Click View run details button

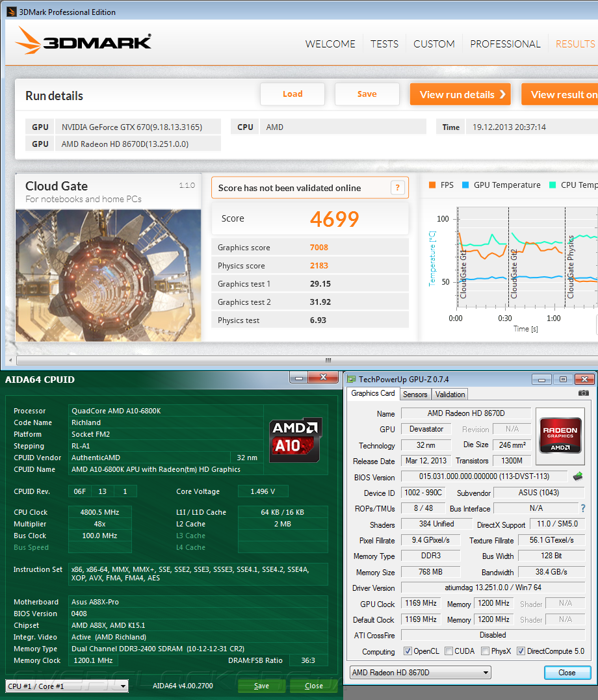coord(460,94)
